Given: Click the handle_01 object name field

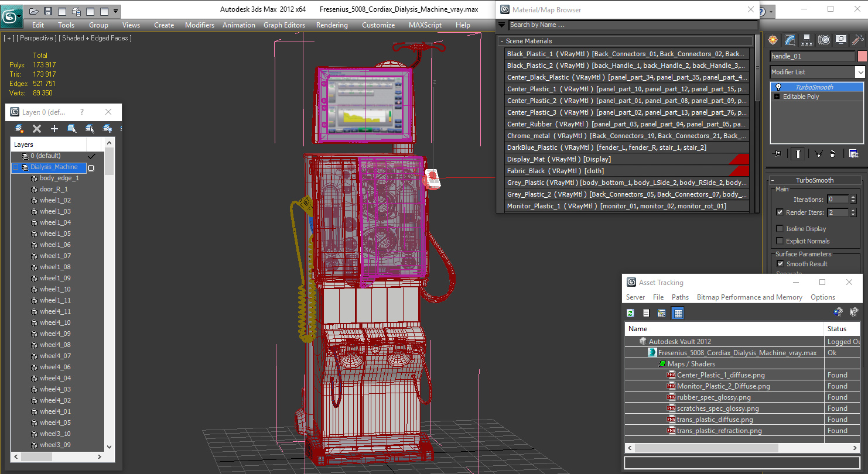Looking at the screenshot, I should (x=813, y=56).
